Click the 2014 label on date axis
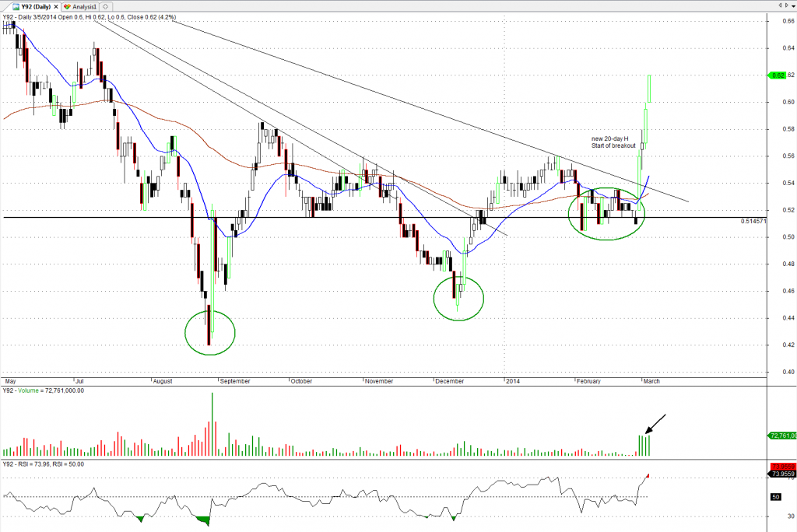The image size is (797, 532). click(511, 381)
